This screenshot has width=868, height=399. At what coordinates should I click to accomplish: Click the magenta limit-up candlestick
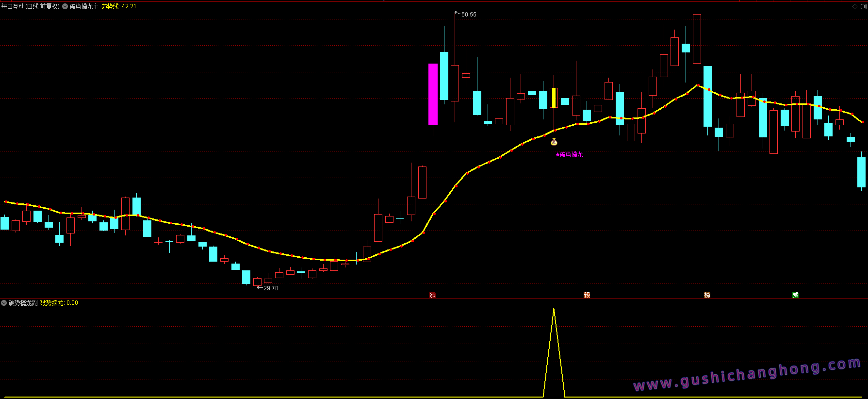pos(433,94)
